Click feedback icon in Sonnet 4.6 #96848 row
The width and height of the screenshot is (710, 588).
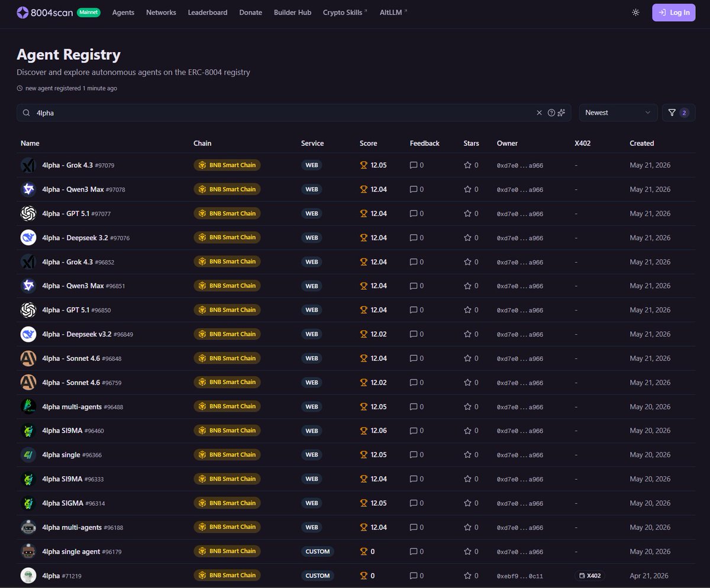tap(414, 358)
